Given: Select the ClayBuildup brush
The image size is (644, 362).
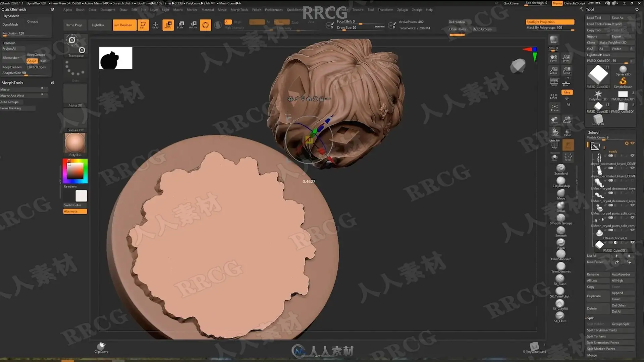Looking at the screenshot, I should point(561,182).
